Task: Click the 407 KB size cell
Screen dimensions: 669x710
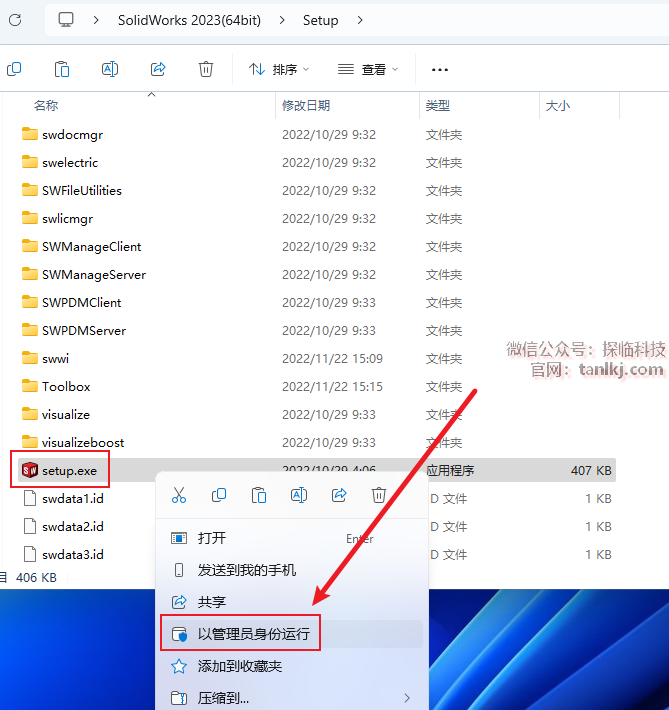Action: click(x=591, y=470)
